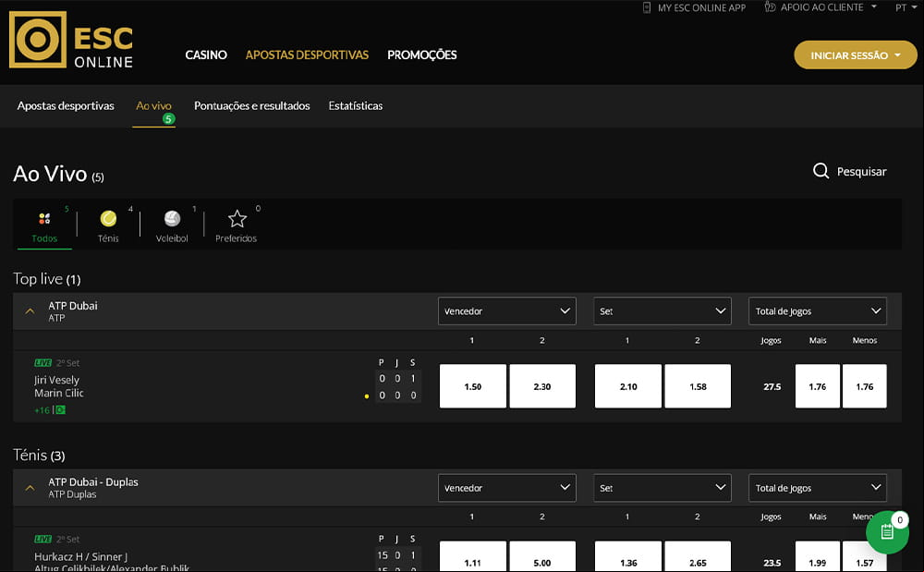Click the LIVE badge of Vesely vs Cilic

click(43, 363)
